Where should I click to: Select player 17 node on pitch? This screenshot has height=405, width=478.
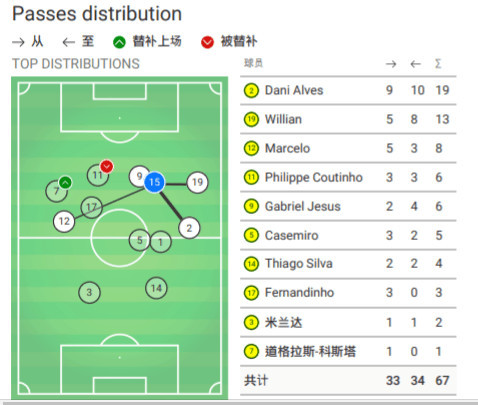[91, 207]
